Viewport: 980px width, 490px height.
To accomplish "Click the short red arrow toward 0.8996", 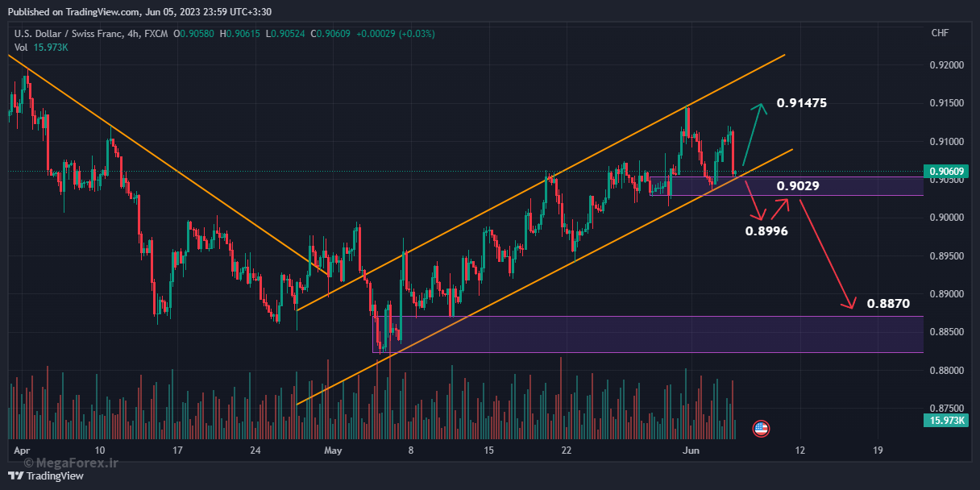I will click(x=754, y=201).
